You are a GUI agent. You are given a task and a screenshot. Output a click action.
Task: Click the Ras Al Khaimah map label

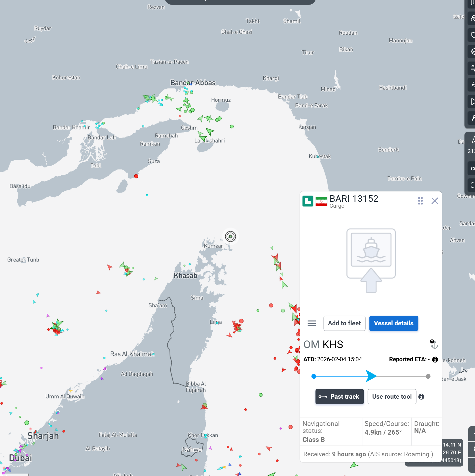pos(132,354)
